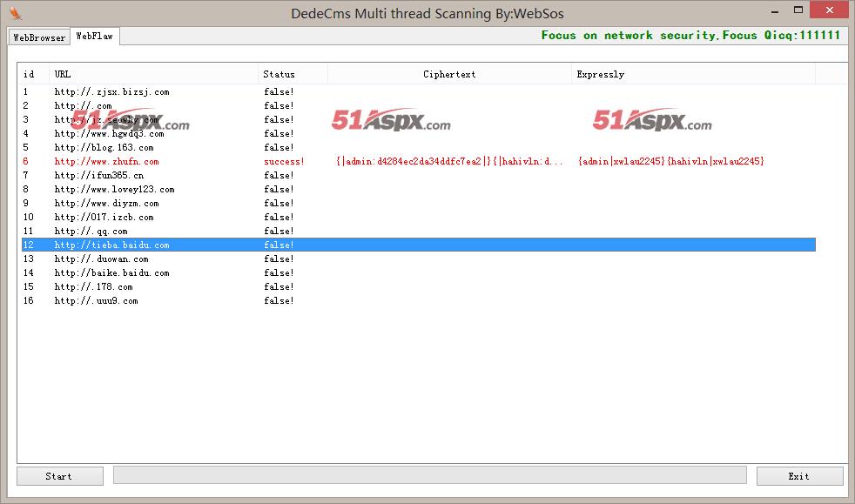Select row http://017.izcb.com
Image resolution: width=855 pixels, height=504 pixels.
(x=418, y=217)
